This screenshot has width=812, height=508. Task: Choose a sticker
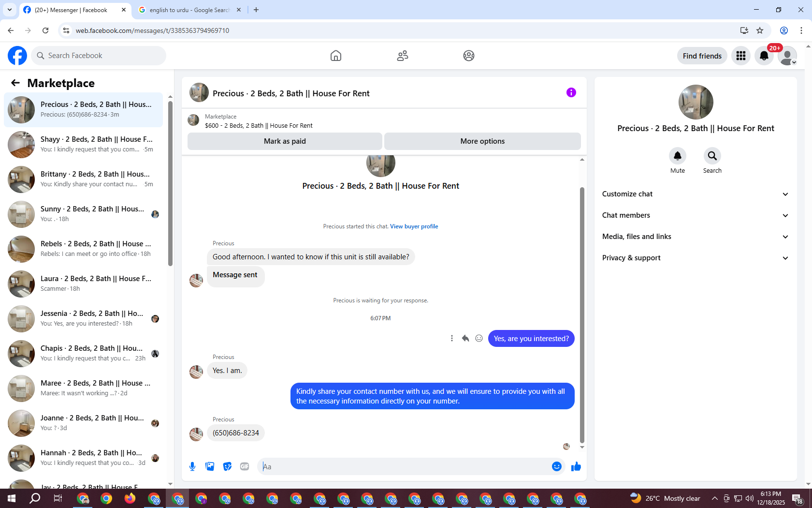point(227,466)
